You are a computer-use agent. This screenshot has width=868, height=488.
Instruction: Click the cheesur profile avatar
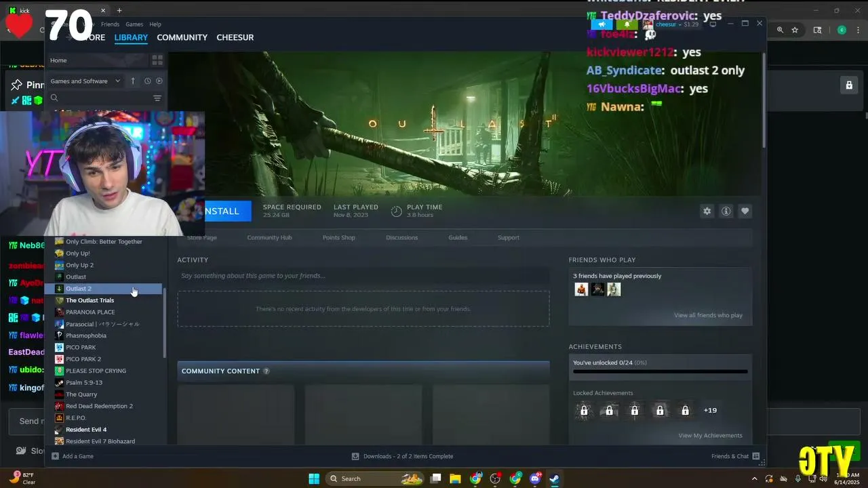coord(648,24)
